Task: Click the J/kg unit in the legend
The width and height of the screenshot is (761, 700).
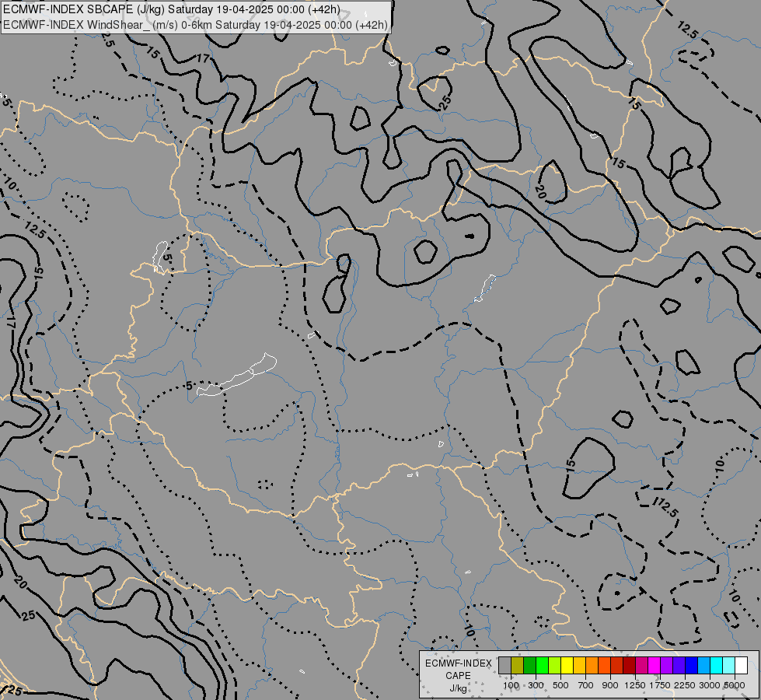Action: tap(458, 688)
